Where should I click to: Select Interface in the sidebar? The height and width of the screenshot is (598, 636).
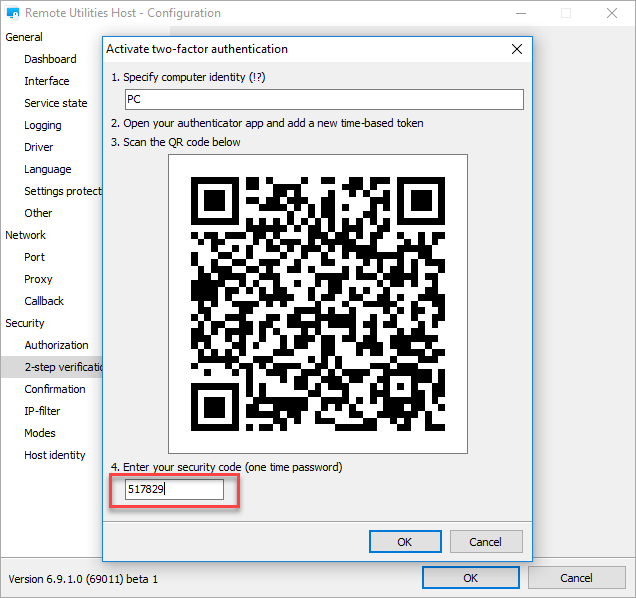[x=47, y=81]
